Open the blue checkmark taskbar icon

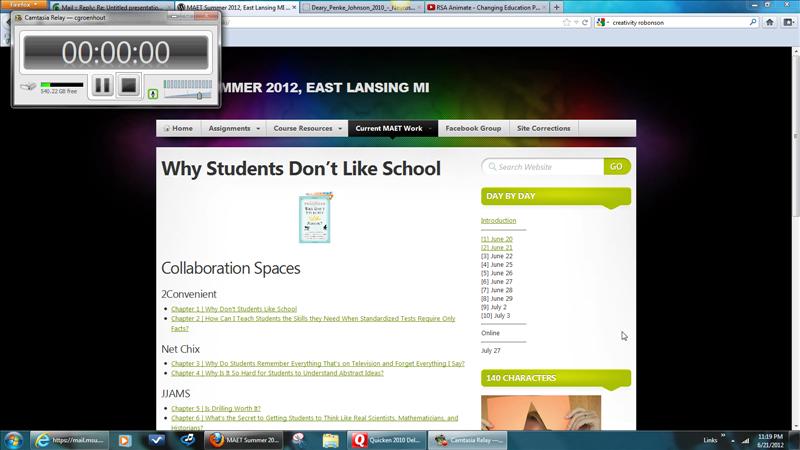[x=156, y=440]
